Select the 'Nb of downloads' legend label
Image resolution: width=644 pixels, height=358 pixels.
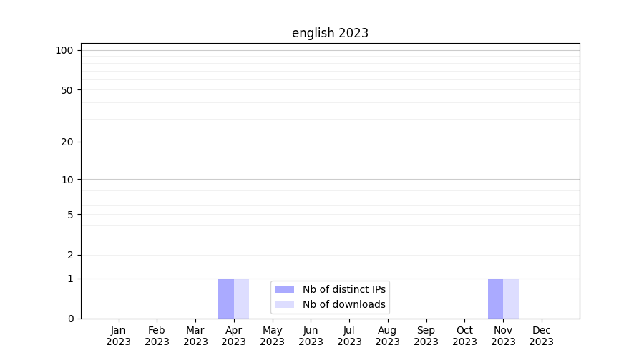(343, 304)
